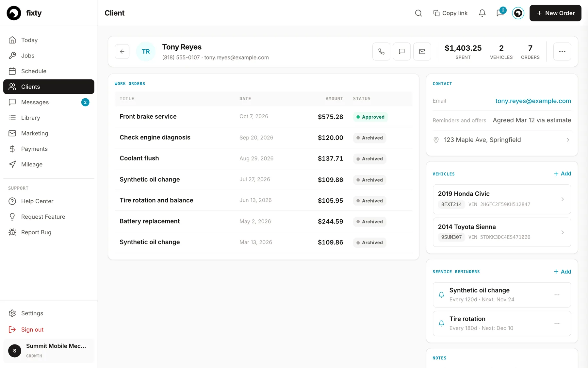
Task: Click Request Feature in support section
Action: (49, 217)
